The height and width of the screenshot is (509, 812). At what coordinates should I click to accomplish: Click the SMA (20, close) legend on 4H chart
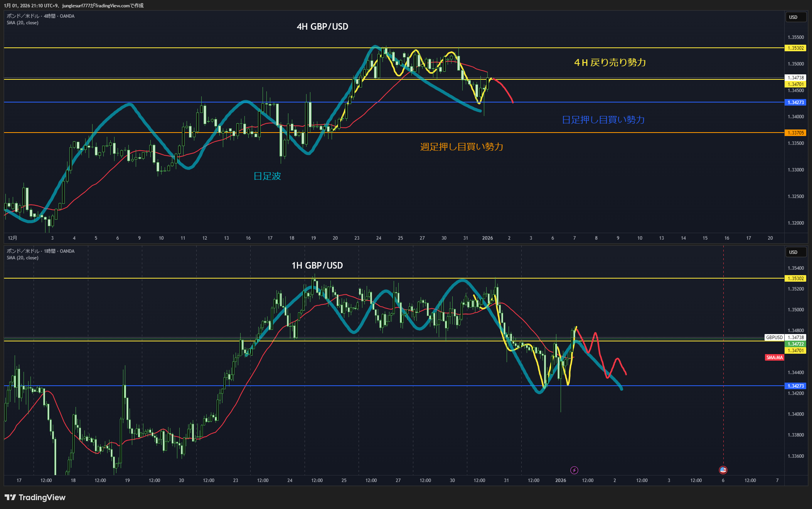[22, 23]
